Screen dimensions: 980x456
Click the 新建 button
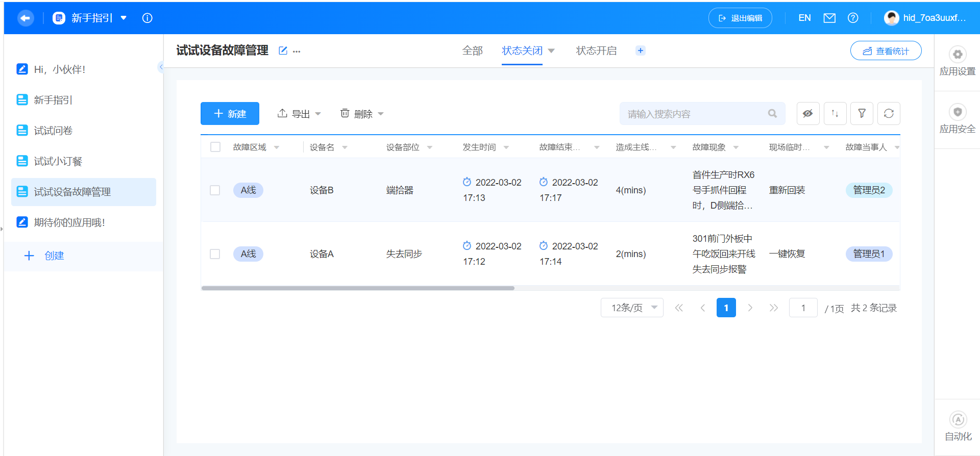[230, 113]
